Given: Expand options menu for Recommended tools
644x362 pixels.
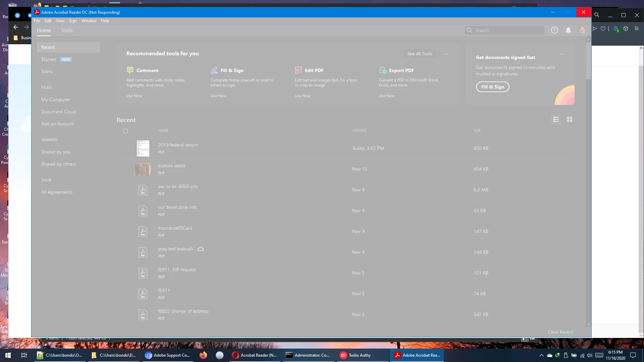Looking at the screenshot, I should coord(446,54).
